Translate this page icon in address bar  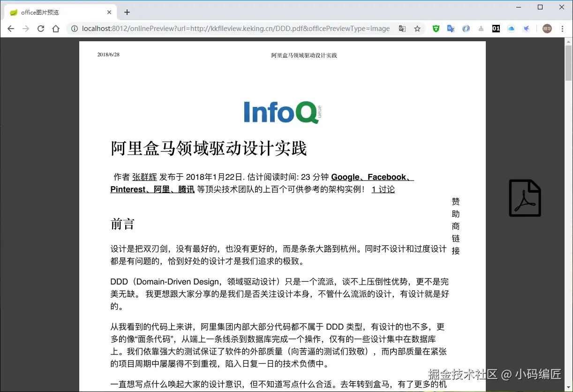[402, 29]
